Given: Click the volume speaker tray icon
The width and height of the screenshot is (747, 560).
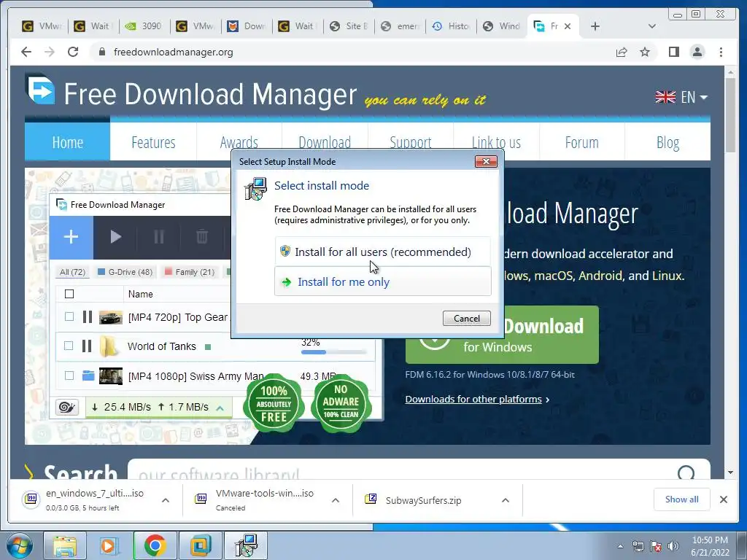Looking at the screenshot, I should [x=673, y=546].
